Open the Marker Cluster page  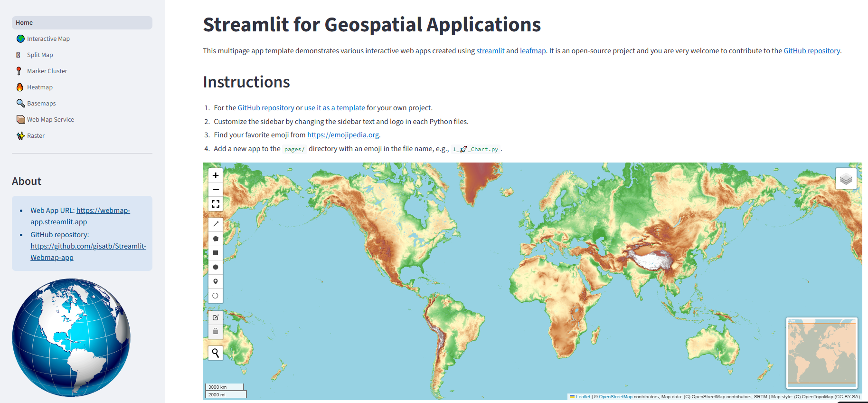click(x=47, y=71)
